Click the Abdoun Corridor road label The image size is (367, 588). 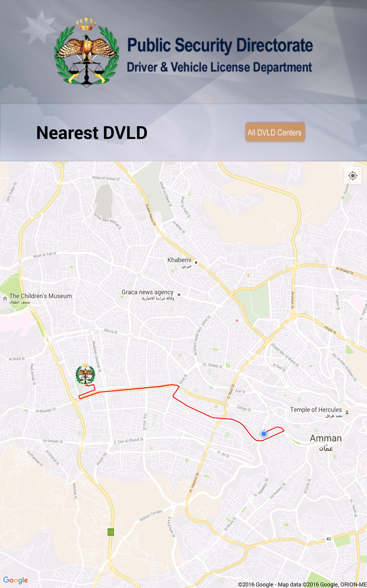(x=151, y=516)
